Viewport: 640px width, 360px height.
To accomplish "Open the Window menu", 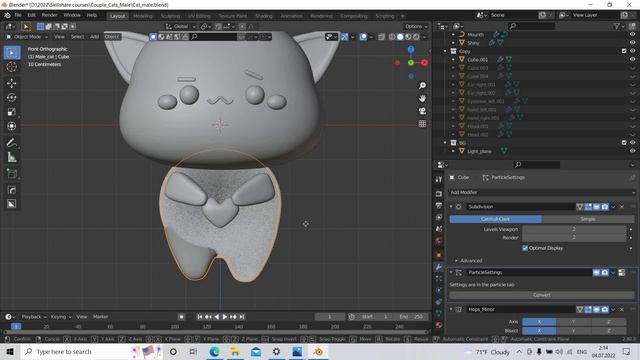I will point(72,15).
